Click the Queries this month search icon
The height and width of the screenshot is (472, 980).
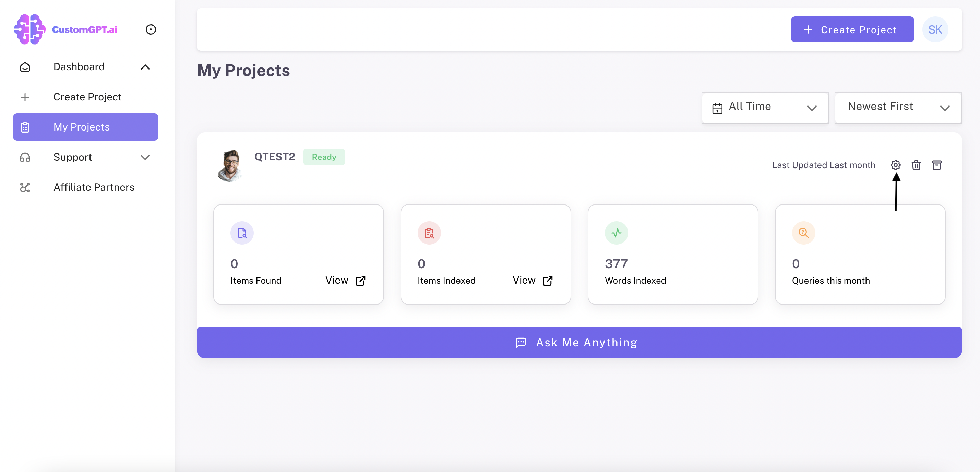click(x=803, y=233)
